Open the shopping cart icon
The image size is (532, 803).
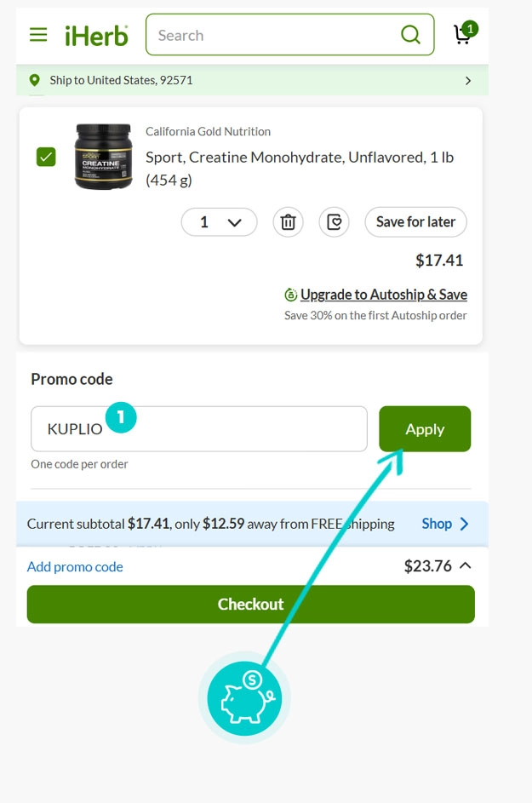pyautogui.click(x=464, y=34)
